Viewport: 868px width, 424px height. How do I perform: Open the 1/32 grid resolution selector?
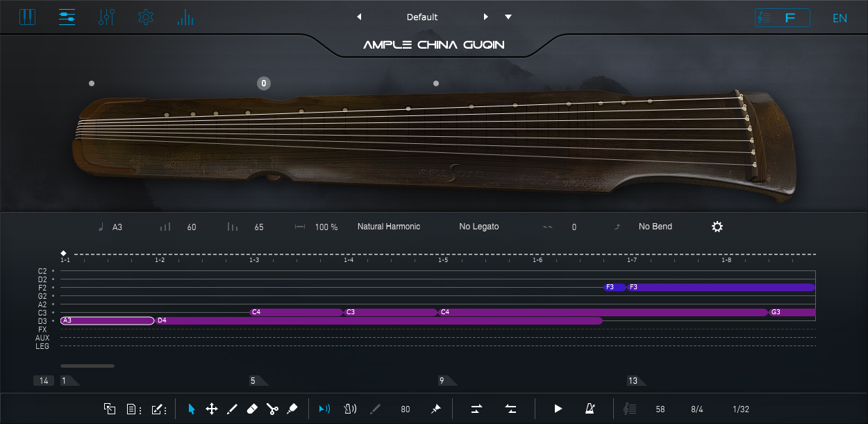741,409
